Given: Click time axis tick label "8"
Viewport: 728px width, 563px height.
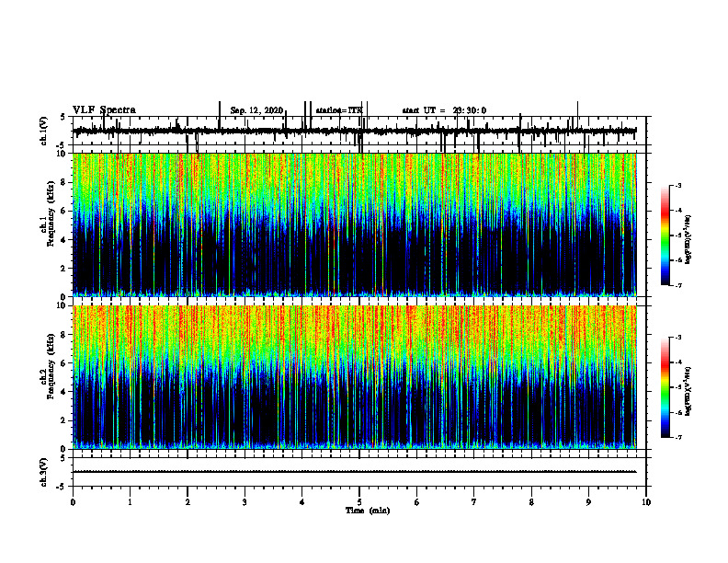Looking at the screenshot, I should point(531,502).
